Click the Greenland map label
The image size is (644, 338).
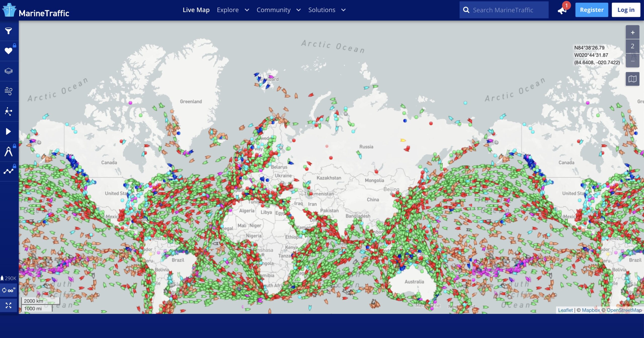coord(191,102)
